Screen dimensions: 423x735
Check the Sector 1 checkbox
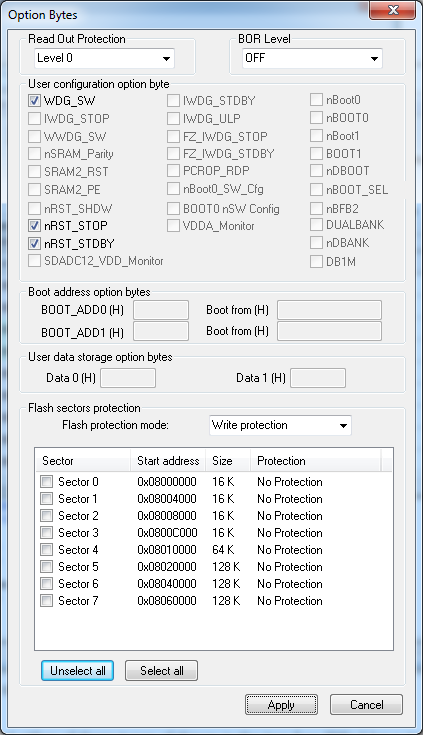point(46,499)
